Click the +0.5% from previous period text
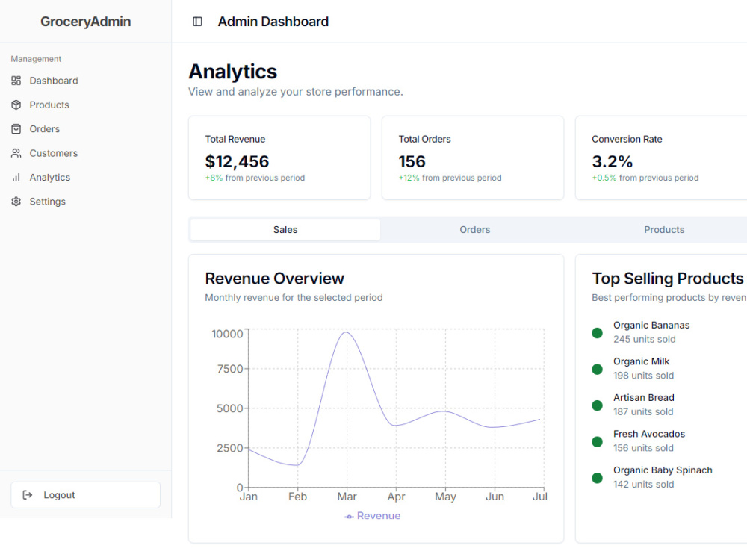This screenshot has height=560, width=747. point(645,178)
